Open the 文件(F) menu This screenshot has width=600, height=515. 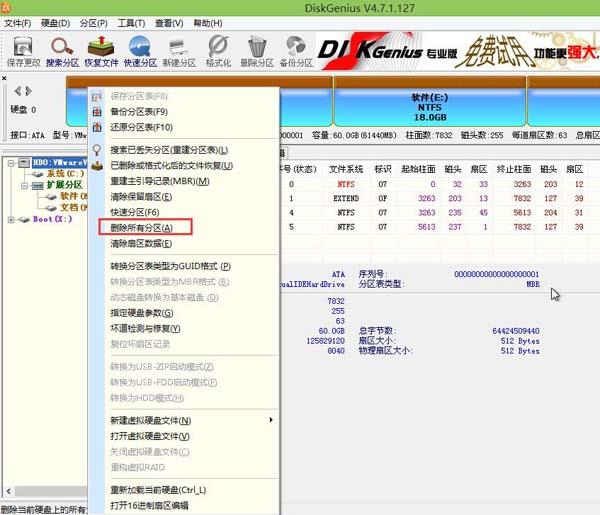tap(17, 23)
